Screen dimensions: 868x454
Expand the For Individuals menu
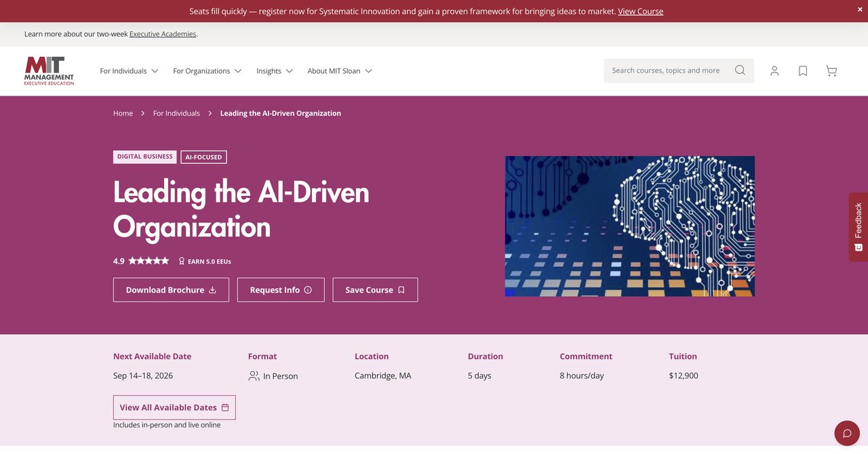point(129,70)
